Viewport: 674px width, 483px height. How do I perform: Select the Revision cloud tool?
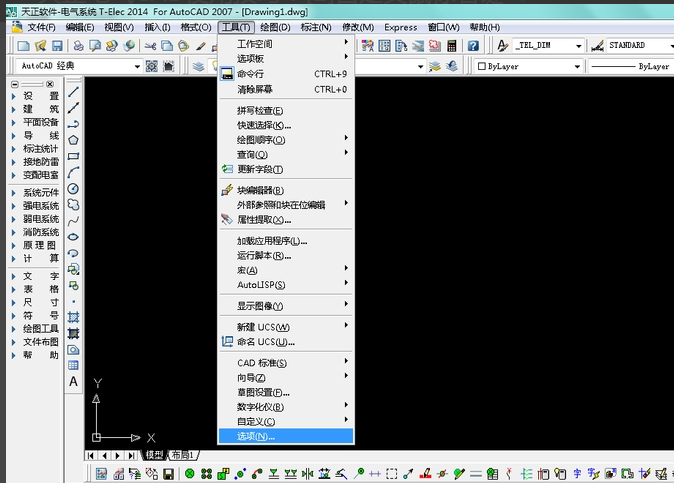74,205
